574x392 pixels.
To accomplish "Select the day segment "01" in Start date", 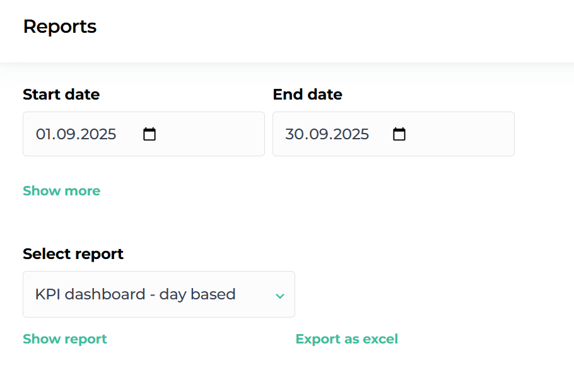I will pos(42,134).
